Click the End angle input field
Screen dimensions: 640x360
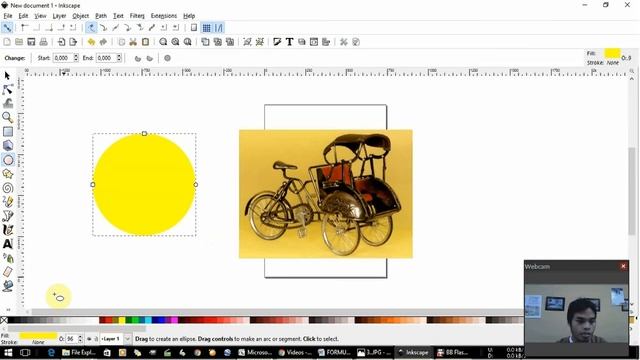tap(106, 58)
